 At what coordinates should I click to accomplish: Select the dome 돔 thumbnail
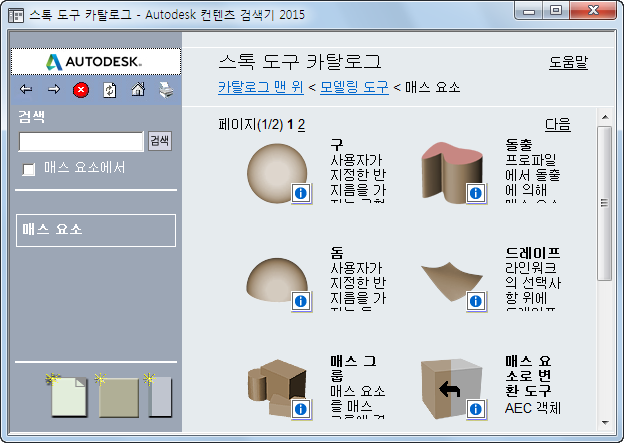[x=277, y=280]
